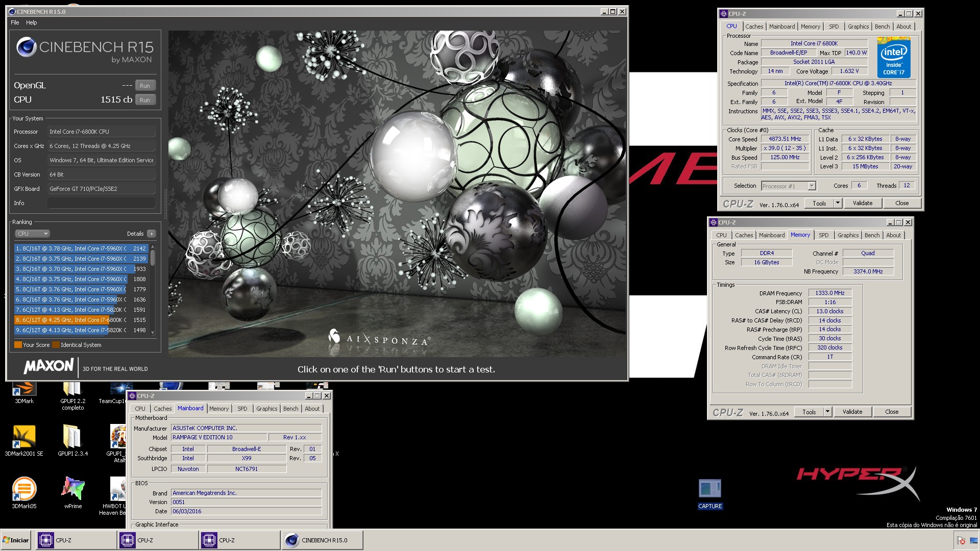Click Core Speed value 4873.51 MHz
This screenshot has height=551, width=980.
[785, 139]
